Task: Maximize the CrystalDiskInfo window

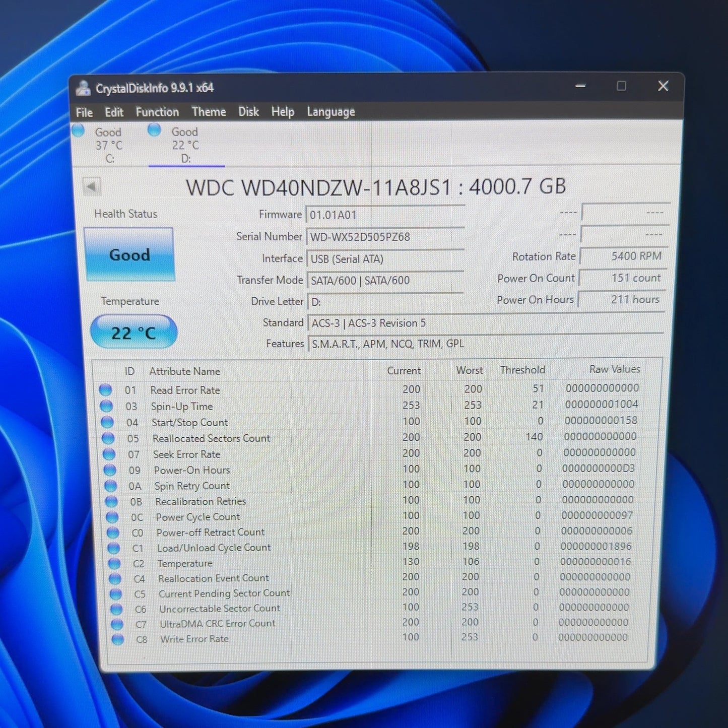Action: click(x=621, y=86)
